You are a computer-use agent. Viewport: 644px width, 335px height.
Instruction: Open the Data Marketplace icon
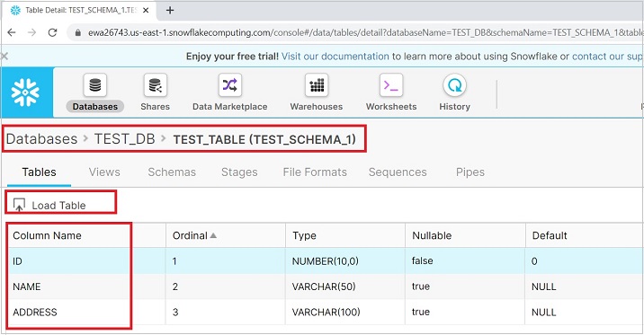[229, 85]
